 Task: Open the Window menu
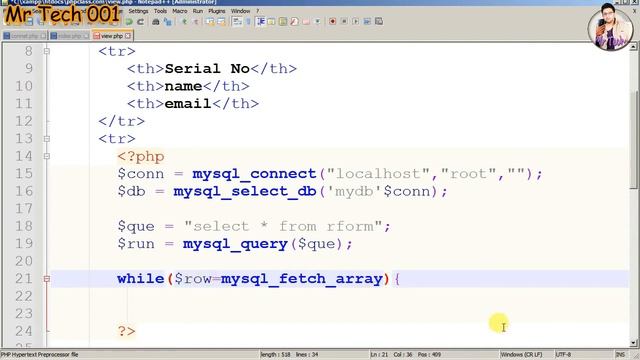(240, 11)
